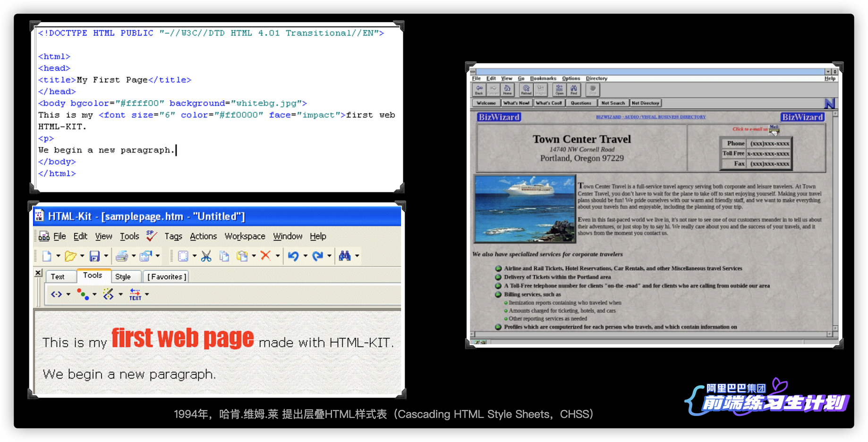The width and height of the screenshot is (868, 442).
Task: Open the File menu in HTML-Kit
Action: (60, 236)
